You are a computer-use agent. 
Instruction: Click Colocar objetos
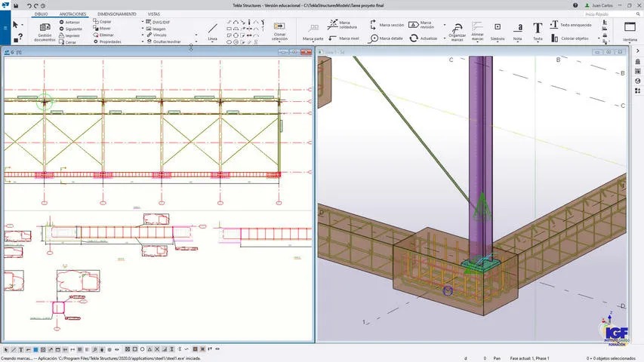click(x=570, y=38)
